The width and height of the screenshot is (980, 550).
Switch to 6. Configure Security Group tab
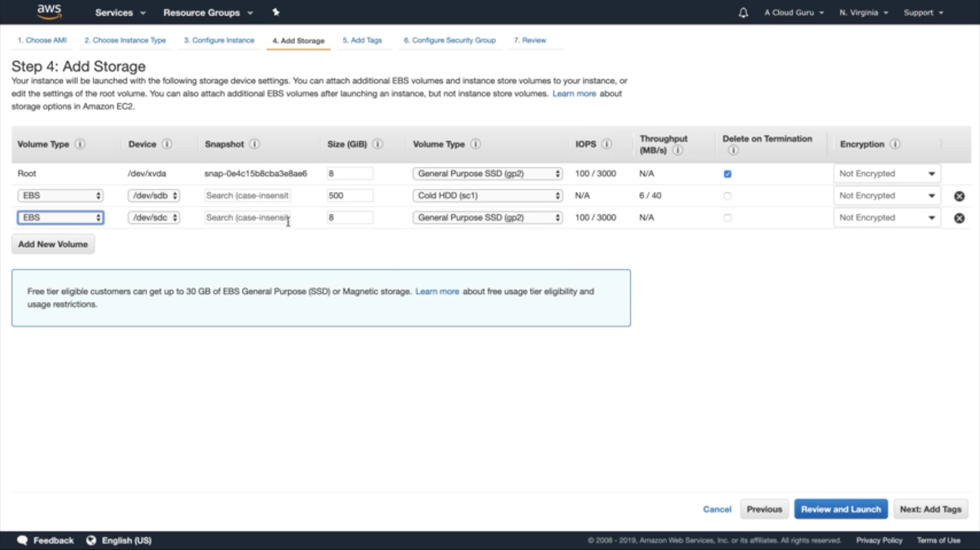point(449,40)
